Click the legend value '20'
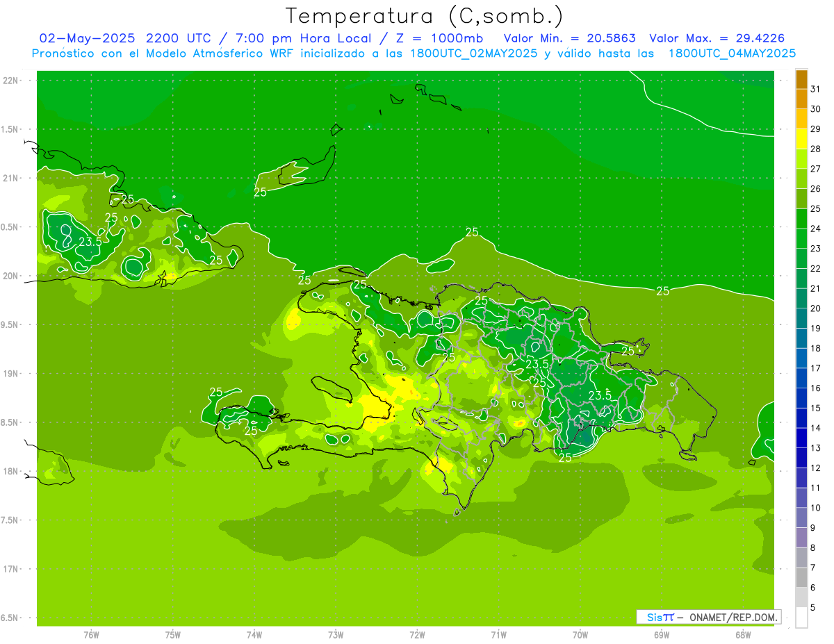Image resolution: width=834 pixels, height=644 pixels. 815,308
